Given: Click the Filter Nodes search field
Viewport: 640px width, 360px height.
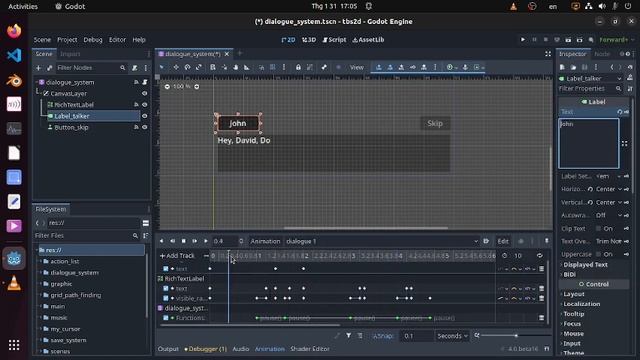Looking at the screenshot, I should pyautogui.click(x=91, y=68).
